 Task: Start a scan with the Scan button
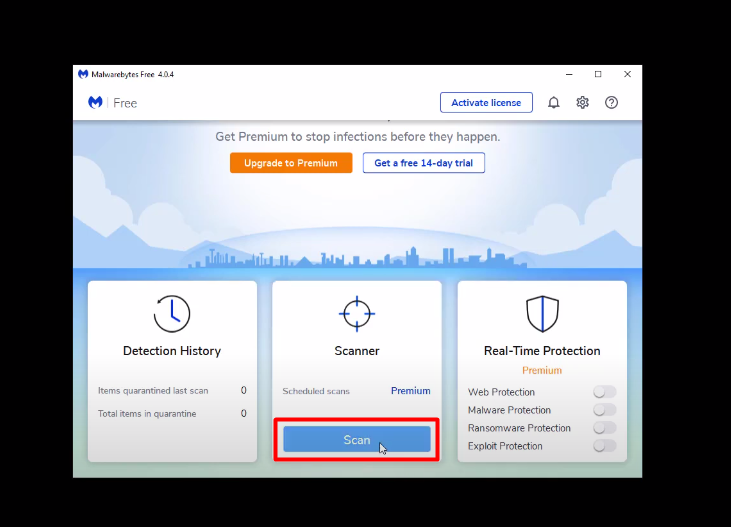(357, 439)
